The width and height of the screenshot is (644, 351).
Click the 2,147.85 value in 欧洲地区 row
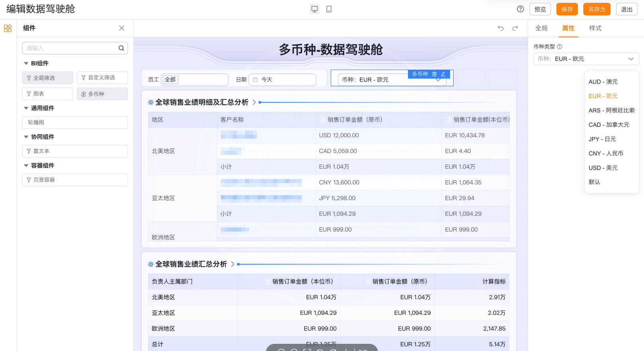point(494,329)
